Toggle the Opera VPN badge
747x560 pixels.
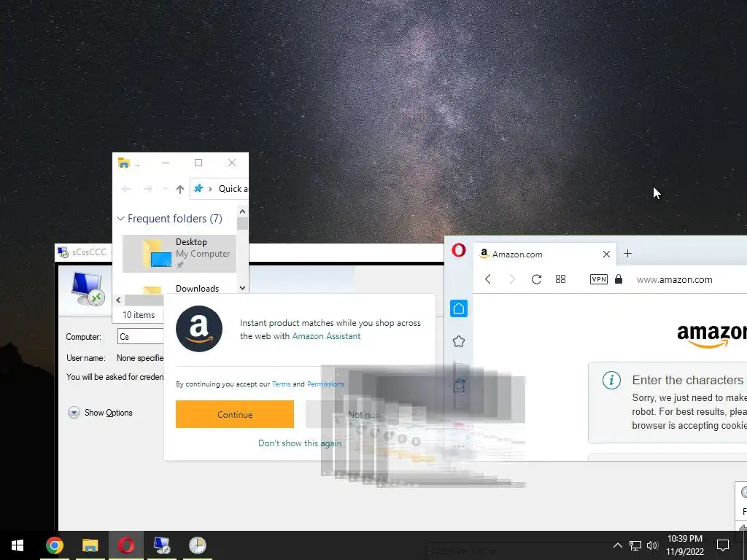599,279
